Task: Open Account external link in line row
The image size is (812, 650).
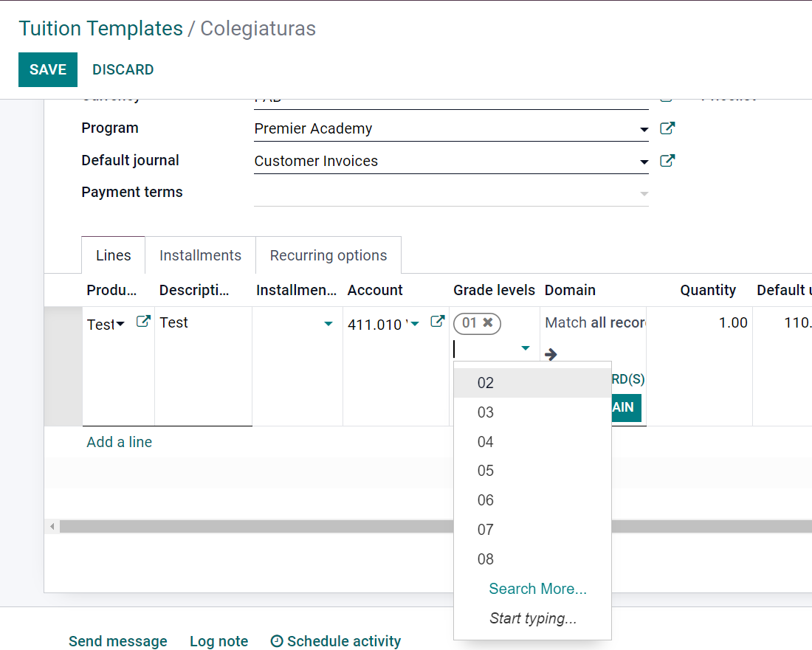Action: [x=437, y=322]
